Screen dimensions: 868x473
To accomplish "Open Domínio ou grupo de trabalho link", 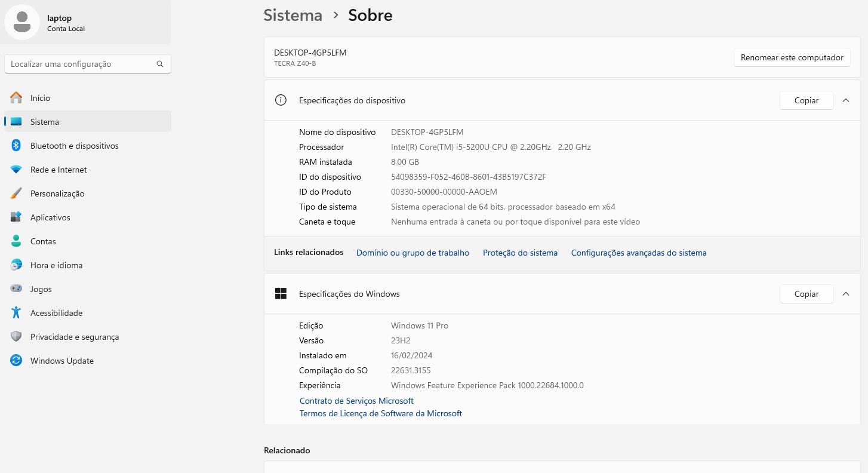I will [x=413, y=253].
